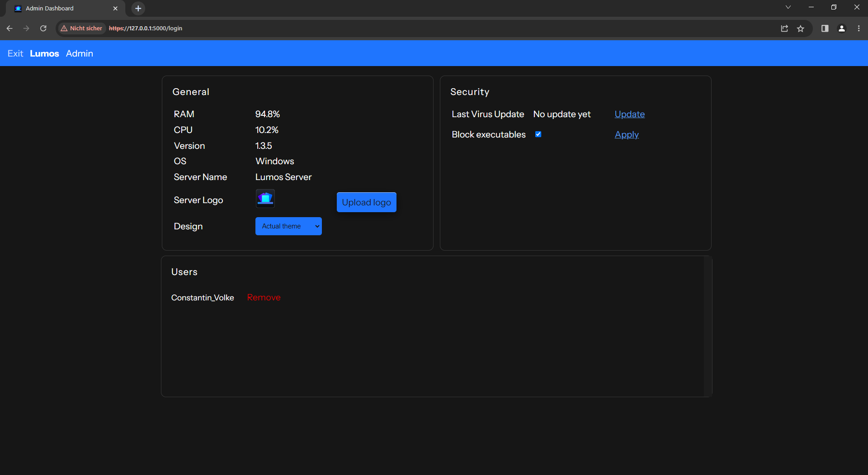The width and height of the screenshot is (868, 475).
Task: Open the Chrome three-dot menu
Action: (x=859, y=28)
